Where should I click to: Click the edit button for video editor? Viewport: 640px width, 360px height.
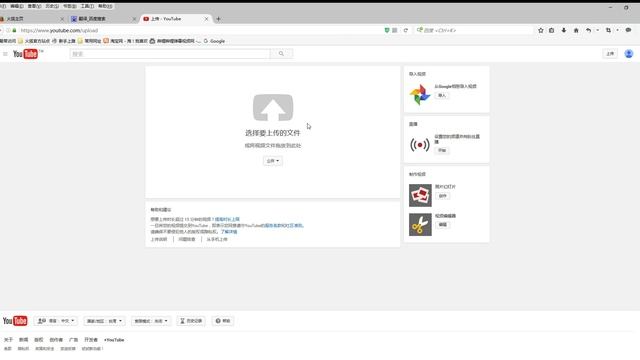[x=442, y=224]
